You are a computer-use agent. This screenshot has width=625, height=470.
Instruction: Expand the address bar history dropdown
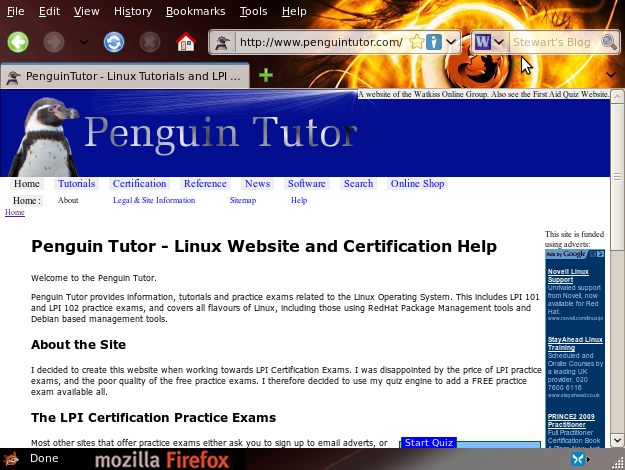coord(451,41)
